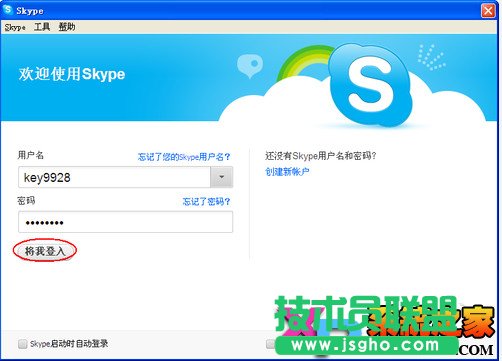Click the 还没有Skype用户名和密码? text
Image resolution: width=502 pixels, height=361 pixels.
(x=321, y=156)
